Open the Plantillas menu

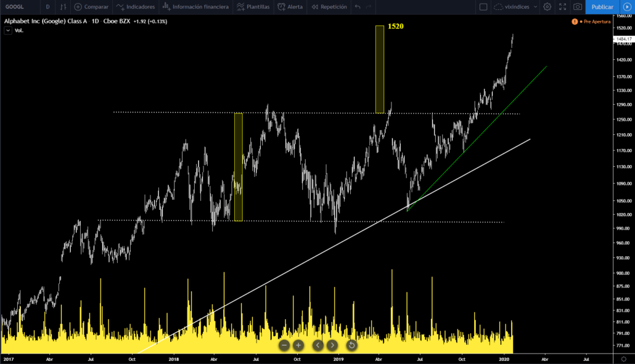click(253, 7)
